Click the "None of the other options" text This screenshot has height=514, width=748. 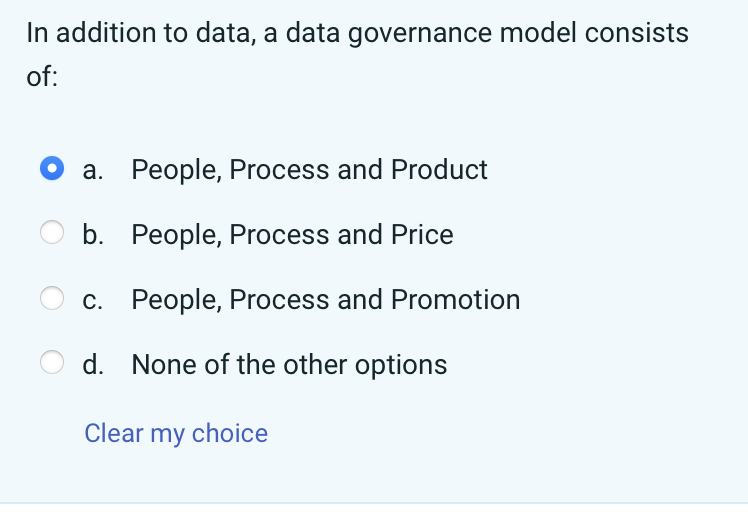click(x=289, y=364)
